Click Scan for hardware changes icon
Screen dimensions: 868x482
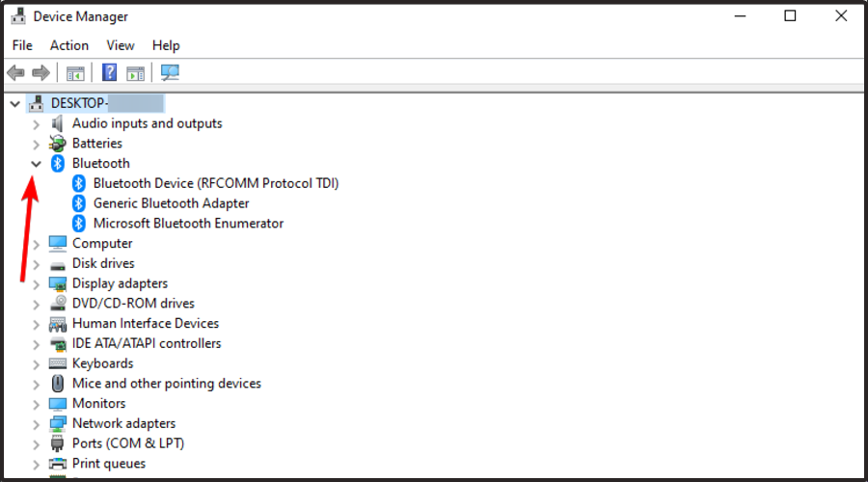[x=171, y=72]
